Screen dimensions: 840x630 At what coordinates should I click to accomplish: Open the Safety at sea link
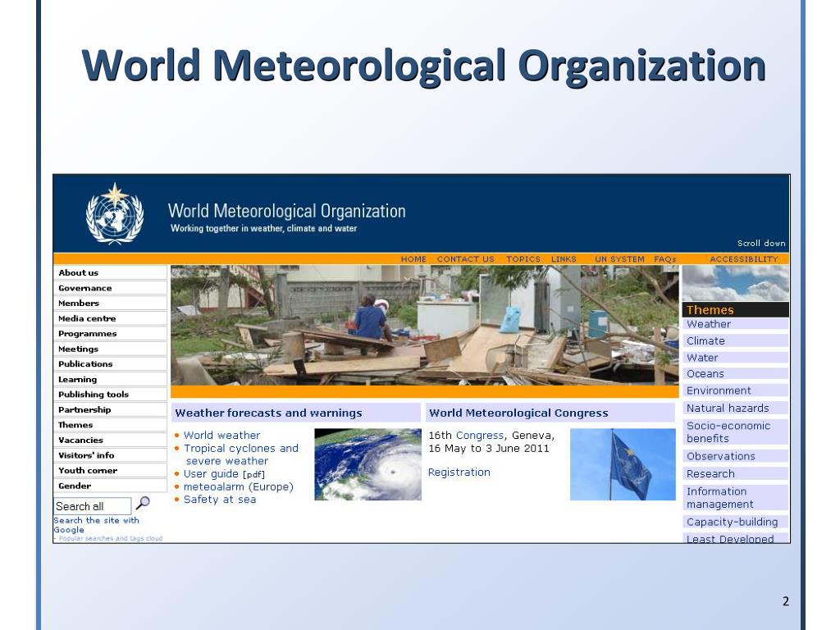220,500
